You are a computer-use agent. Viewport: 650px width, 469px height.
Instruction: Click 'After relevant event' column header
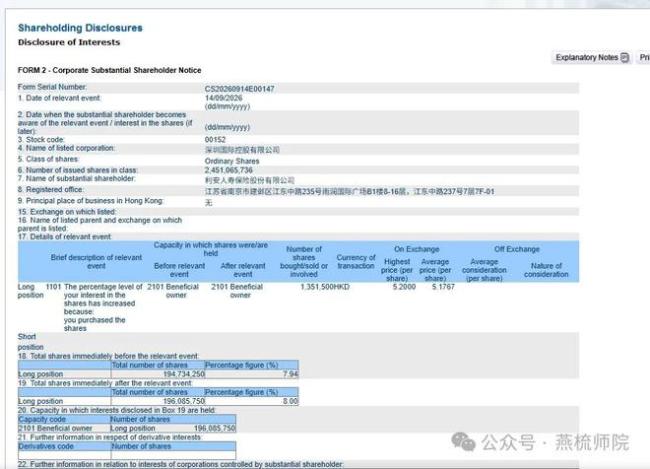tap(243, 270)
